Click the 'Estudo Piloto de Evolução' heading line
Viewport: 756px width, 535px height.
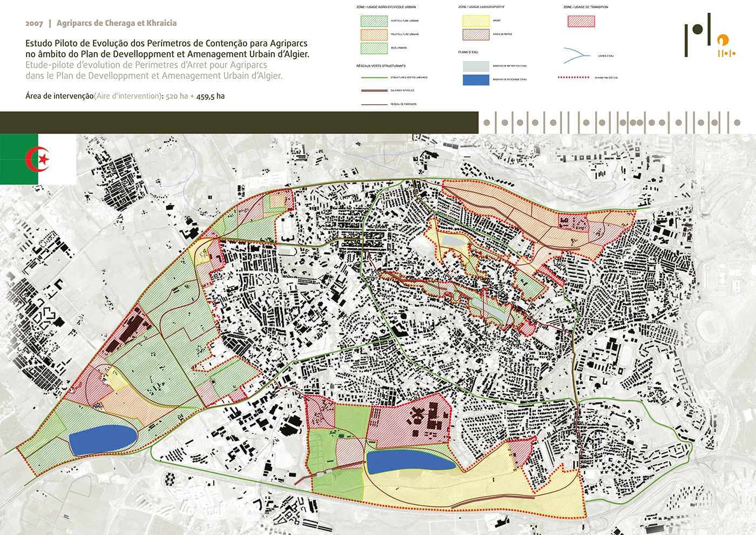tap(166, 43)
